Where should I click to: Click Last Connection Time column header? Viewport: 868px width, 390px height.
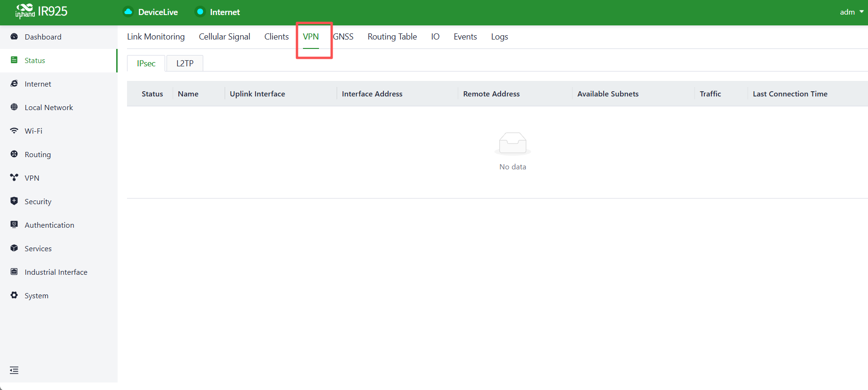[790, 94]
